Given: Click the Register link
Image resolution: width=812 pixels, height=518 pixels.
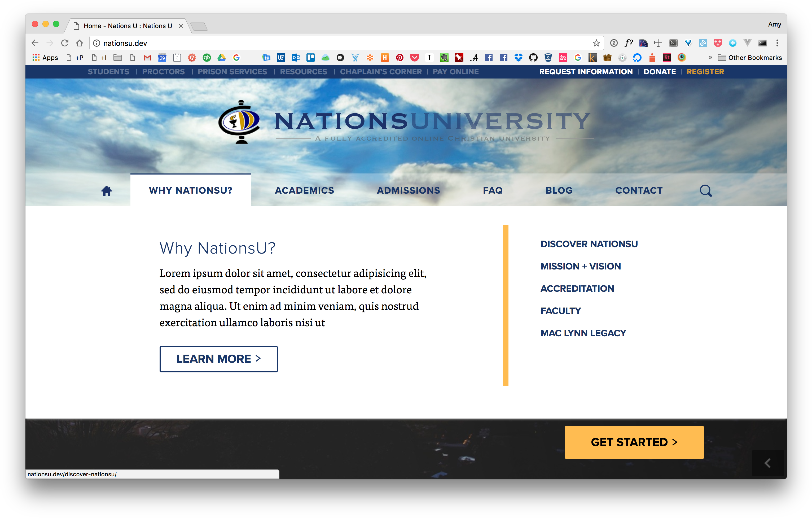Looking at the screenshot, I should [705, 72].
